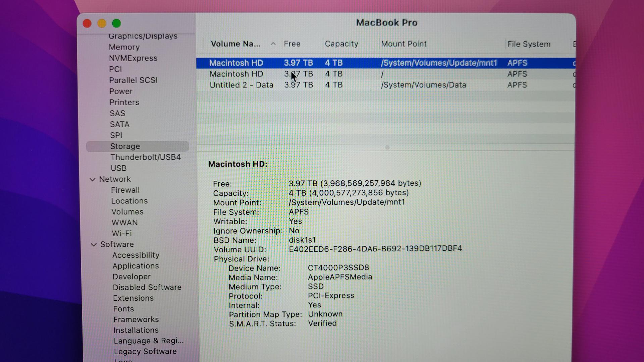Select USB in the sidebar

119,168
